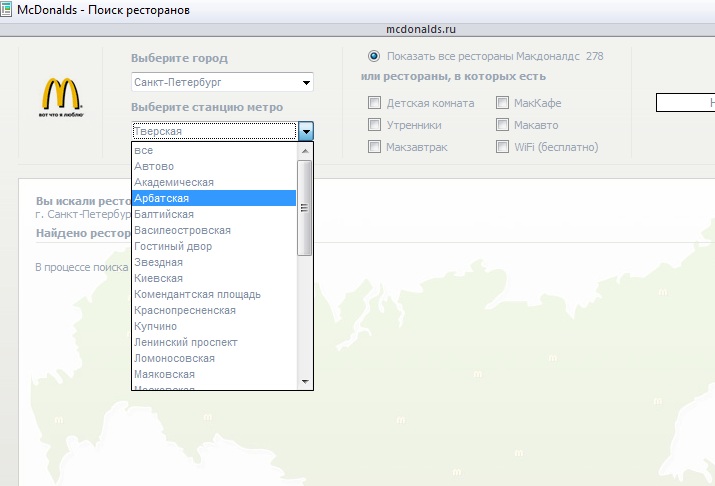Choose highlighted Арбатская station

pos(214,198)
